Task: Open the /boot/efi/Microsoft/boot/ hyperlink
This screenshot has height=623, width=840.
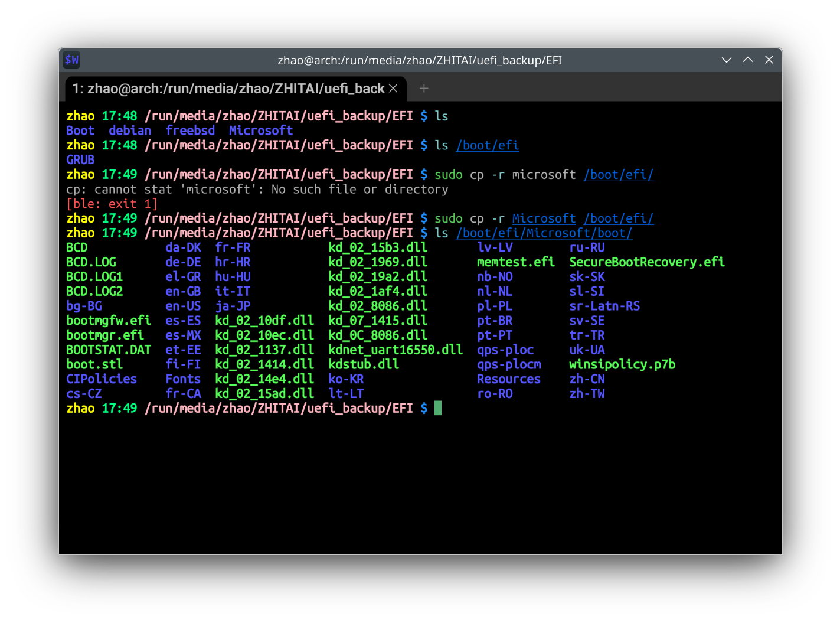Action: point(544,233)
